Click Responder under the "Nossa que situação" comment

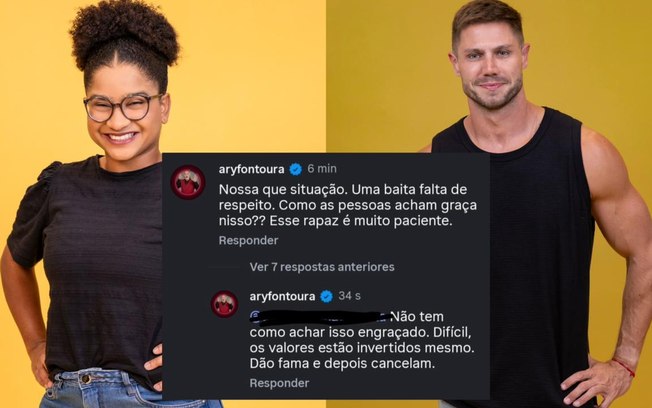point(248,240)
